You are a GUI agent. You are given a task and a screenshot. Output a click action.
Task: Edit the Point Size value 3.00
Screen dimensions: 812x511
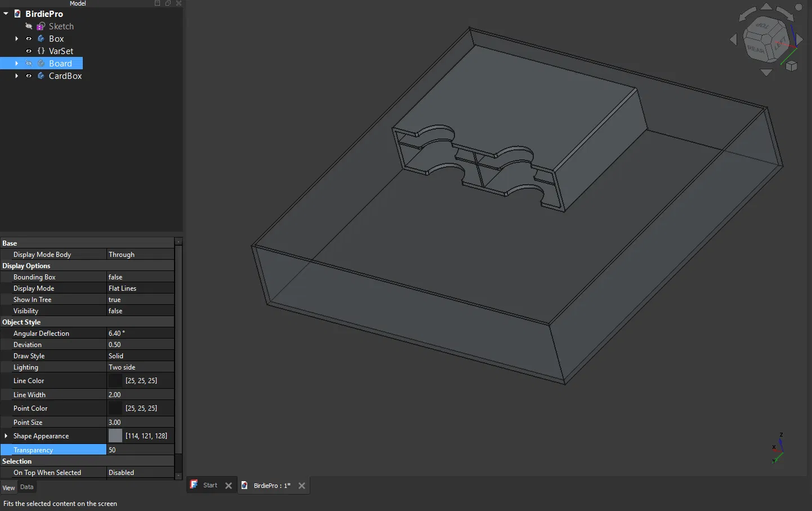(140, 423)
